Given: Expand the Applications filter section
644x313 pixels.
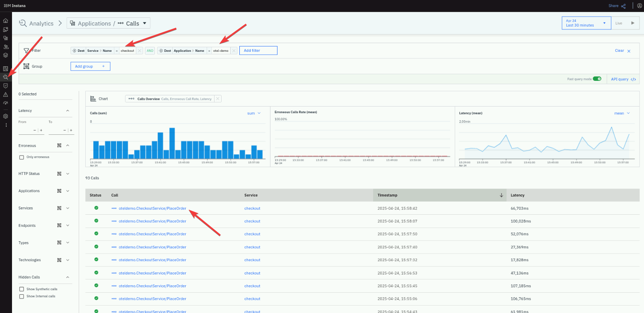Looking at the screenshot, I should (68, 191).
